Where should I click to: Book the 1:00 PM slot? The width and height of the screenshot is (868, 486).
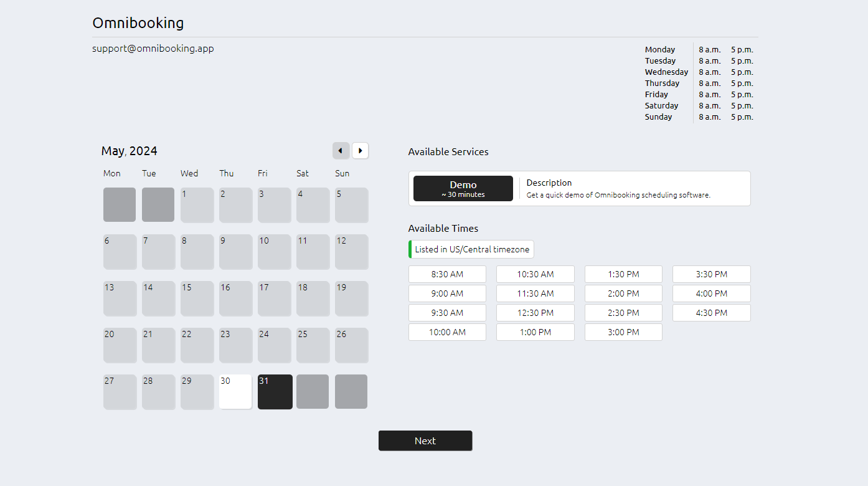(x=535, y=332)
